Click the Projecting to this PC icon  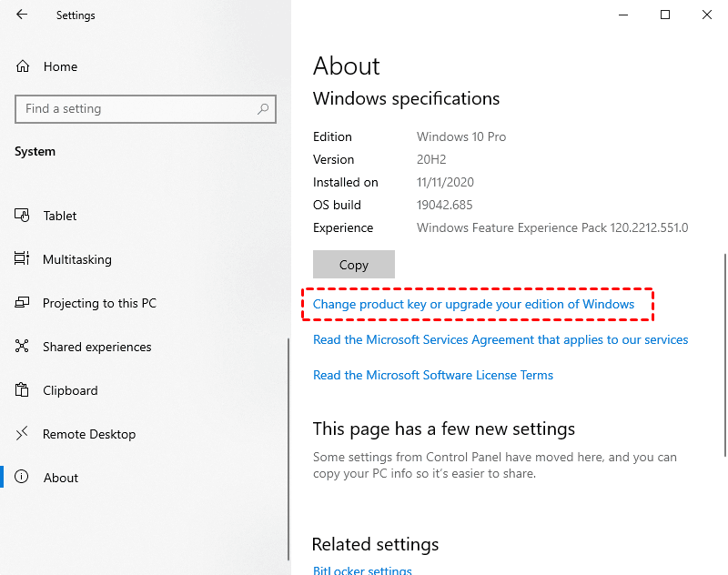coord(22,303)
